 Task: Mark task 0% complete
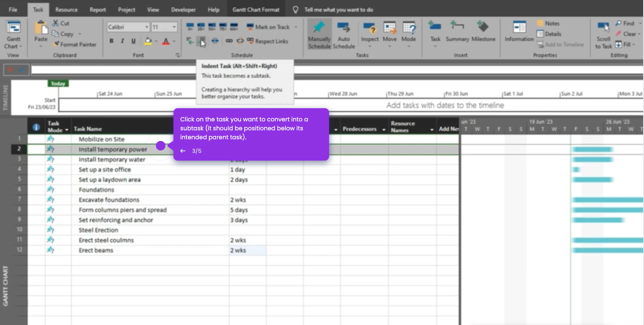point(190,27)
